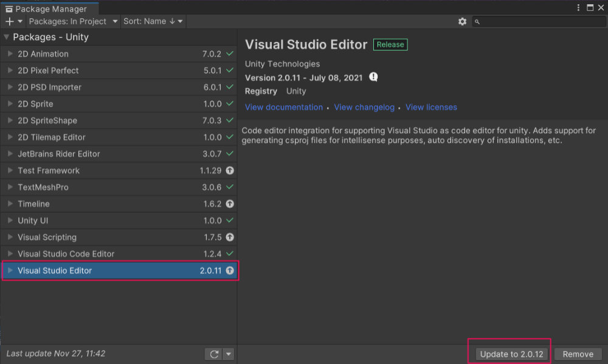Click the update arrow icon for Test Framework
Viewport: 608px width, 364px height.
coord(230,171)
